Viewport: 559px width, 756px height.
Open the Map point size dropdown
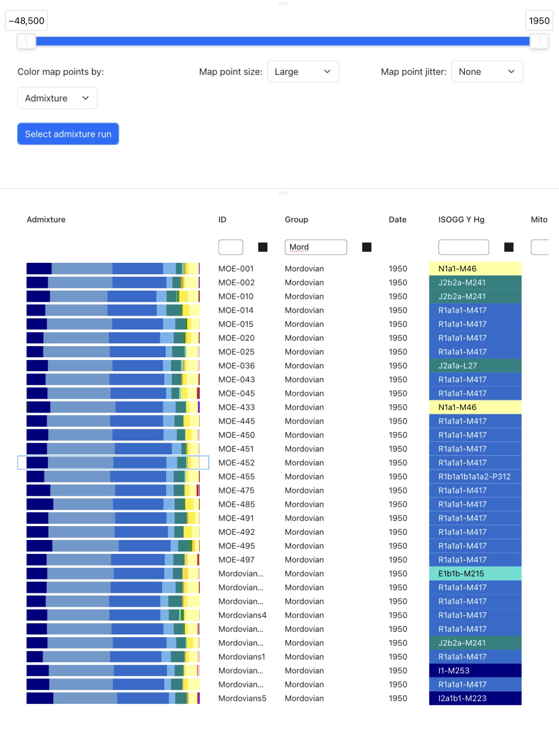coord(303,72)
